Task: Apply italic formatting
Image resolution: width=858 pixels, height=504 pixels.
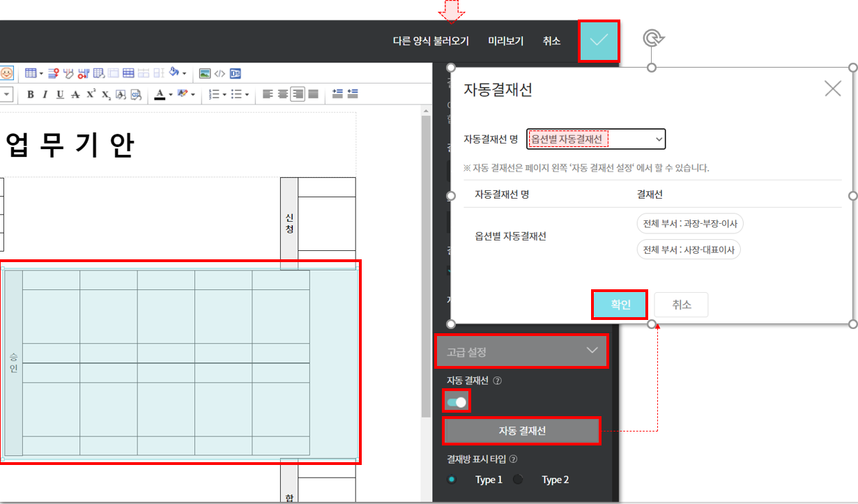Action: pyautogui.click(x=45, y=95)
